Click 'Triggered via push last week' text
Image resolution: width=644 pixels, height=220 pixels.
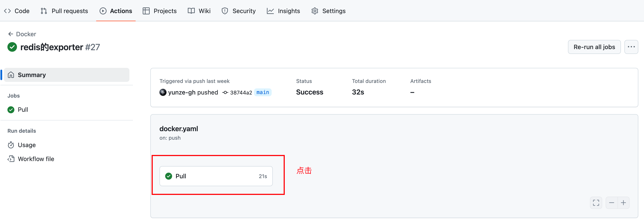pos(194,81)
